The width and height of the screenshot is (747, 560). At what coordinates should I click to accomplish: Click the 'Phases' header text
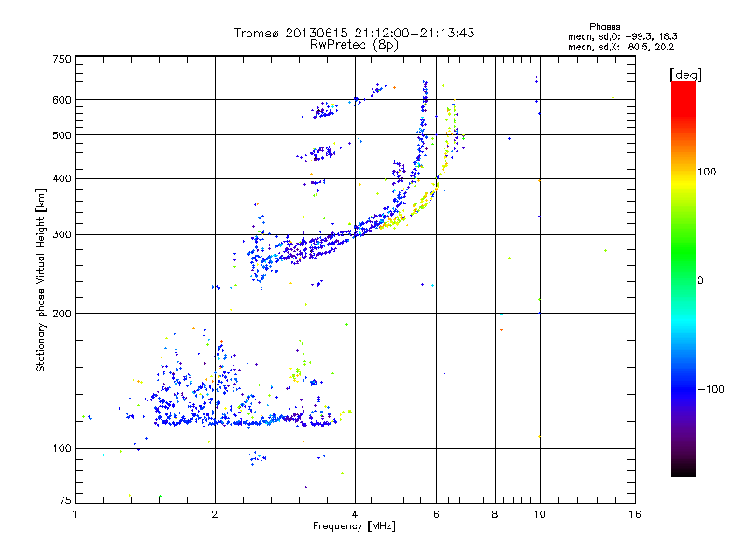point(604,27)
